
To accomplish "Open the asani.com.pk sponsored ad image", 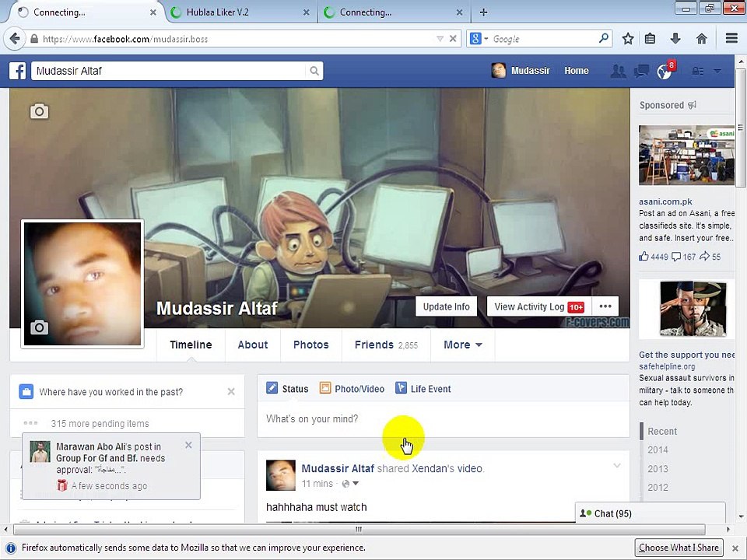I will 686,155.
